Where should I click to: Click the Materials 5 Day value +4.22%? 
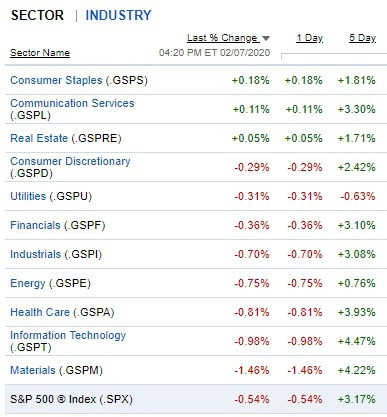356,370
